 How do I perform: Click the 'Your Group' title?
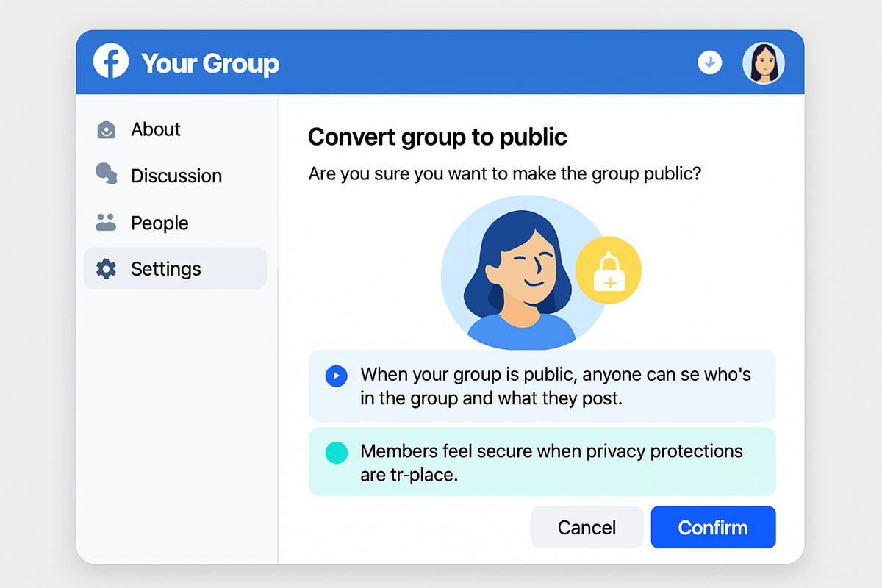coord(210,63)
